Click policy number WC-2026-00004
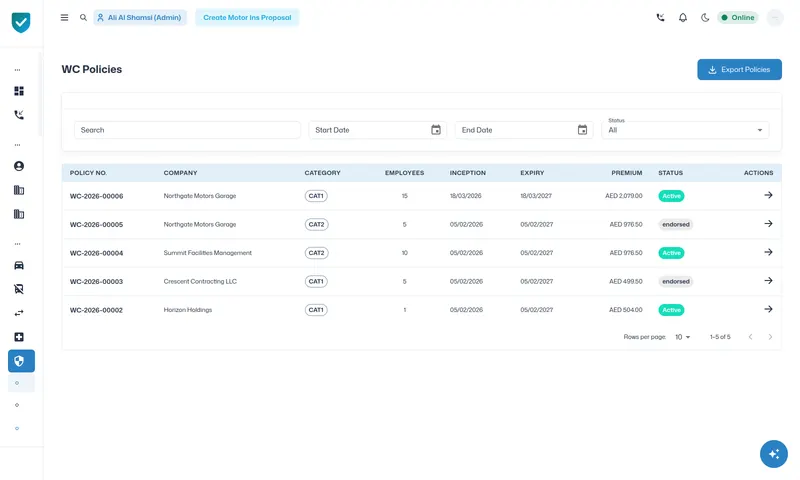The image size is (800, 480). [96, 253]
